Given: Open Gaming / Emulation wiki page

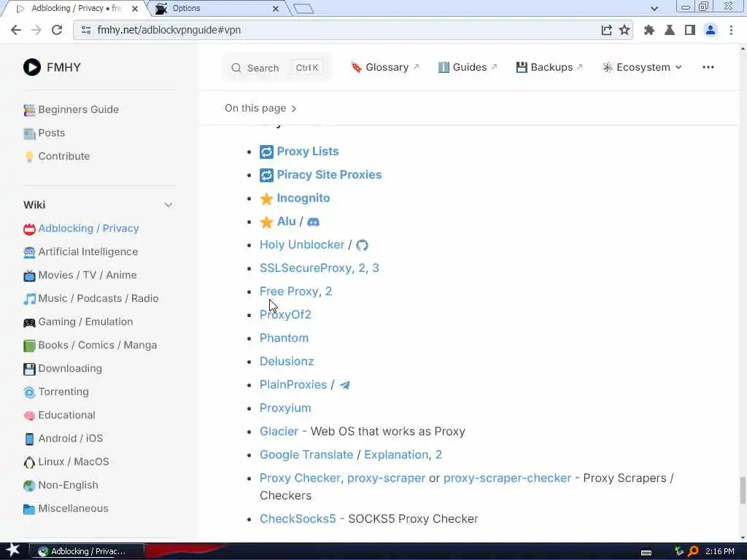Looking at the screenshot, I should [x=78, y=322].
